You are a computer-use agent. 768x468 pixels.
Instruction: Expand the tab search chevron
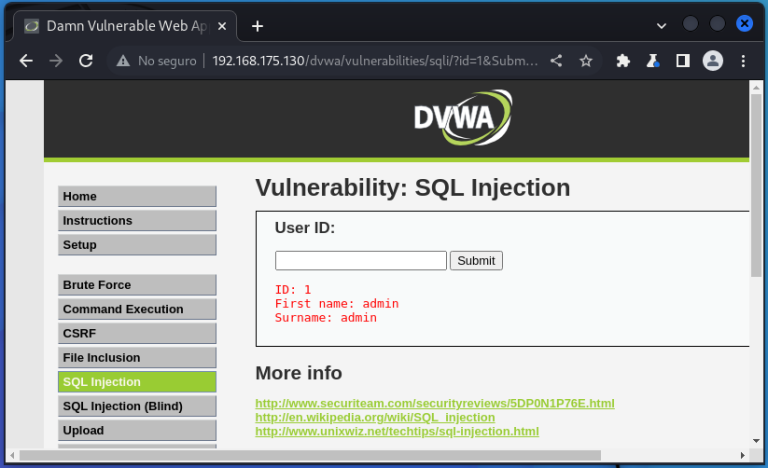(x=661, y=26)
